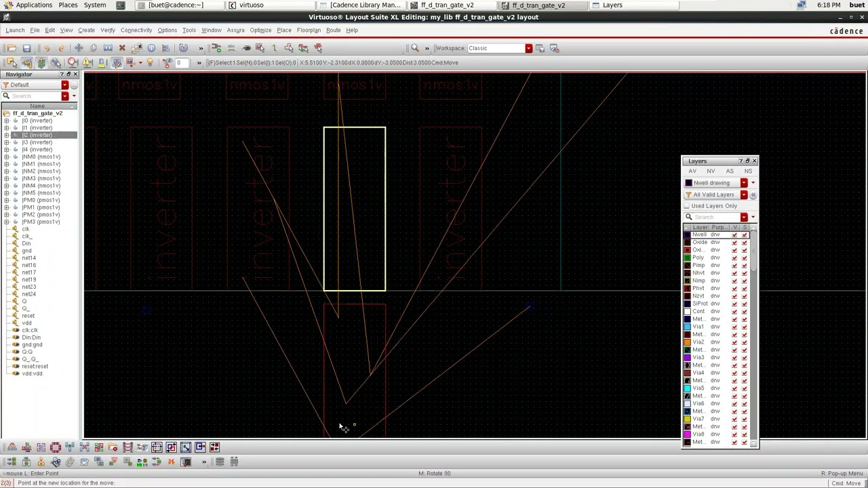
Task: Select the reset net in Navigator
Action: pyautogui.click(x=28, y=316)
